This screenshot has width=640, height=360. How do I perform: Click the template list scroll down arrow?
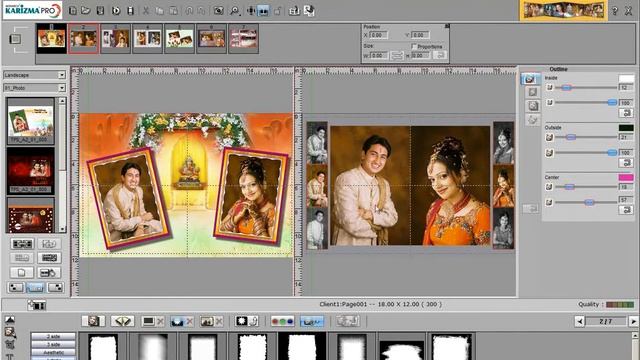pos(62,229)
